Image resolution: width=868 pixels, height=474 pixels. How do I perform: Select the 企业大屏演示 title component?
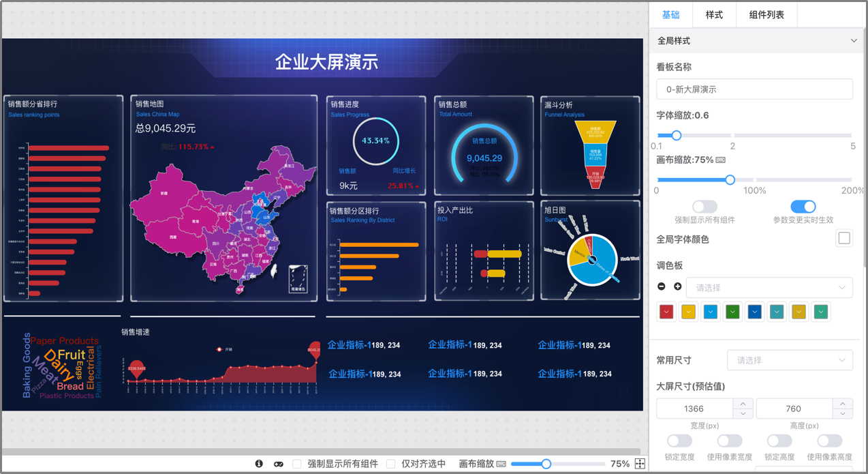coord(326,62)
